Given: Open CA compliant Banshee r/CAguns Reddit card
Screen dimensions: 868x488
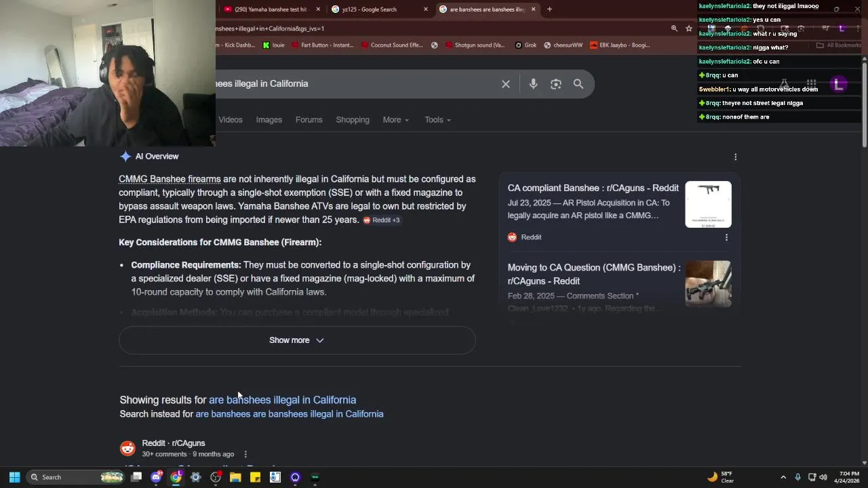Looking at the screenshot, I should pos(593,188).
